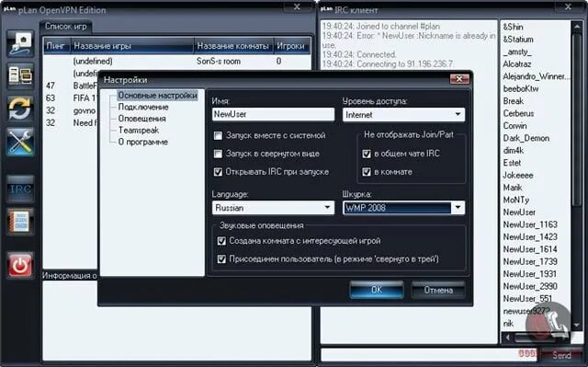Image resolution: width=588 pixels, height=367 pixels.
Task: Select user '&Statium' in IRC list
Action: 518,40
